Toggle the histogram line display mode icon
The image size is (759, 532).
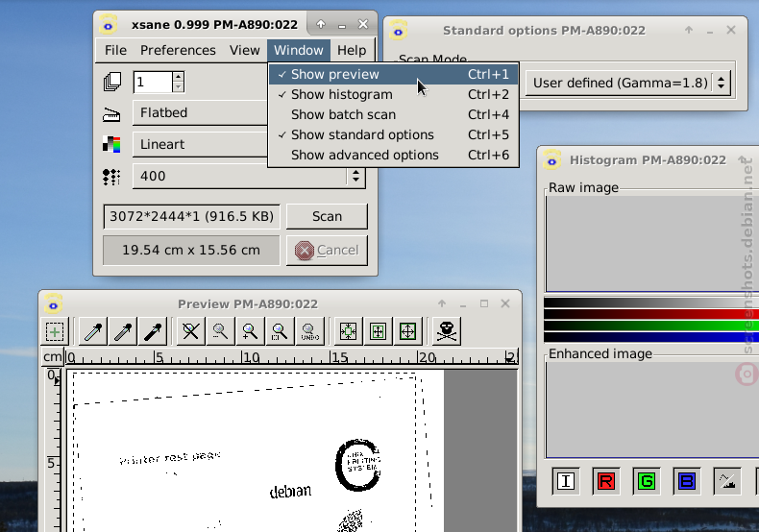tap(727, 481)
